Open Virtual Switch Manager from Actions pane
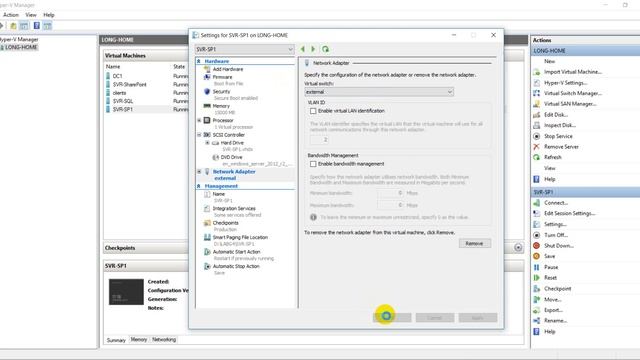The height and width of the screenshot is (360, 640). click(573, 93)
